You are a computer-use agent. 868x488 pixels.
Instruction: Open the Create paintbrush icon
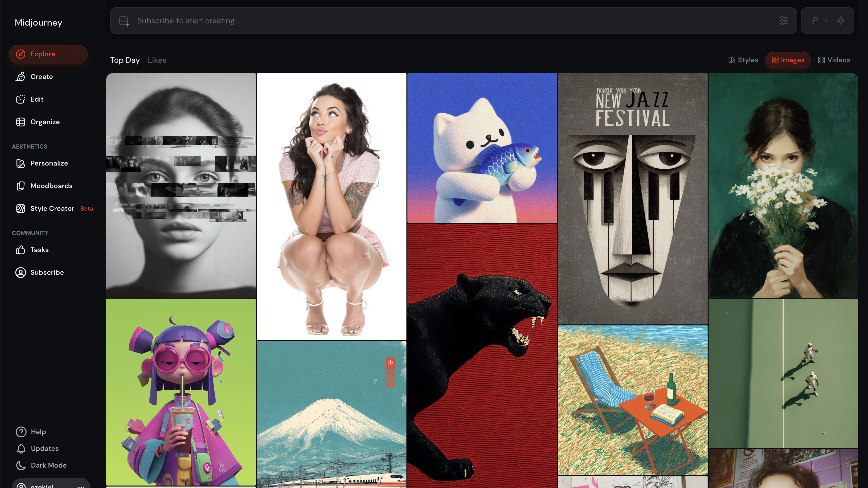coord(21,76)
